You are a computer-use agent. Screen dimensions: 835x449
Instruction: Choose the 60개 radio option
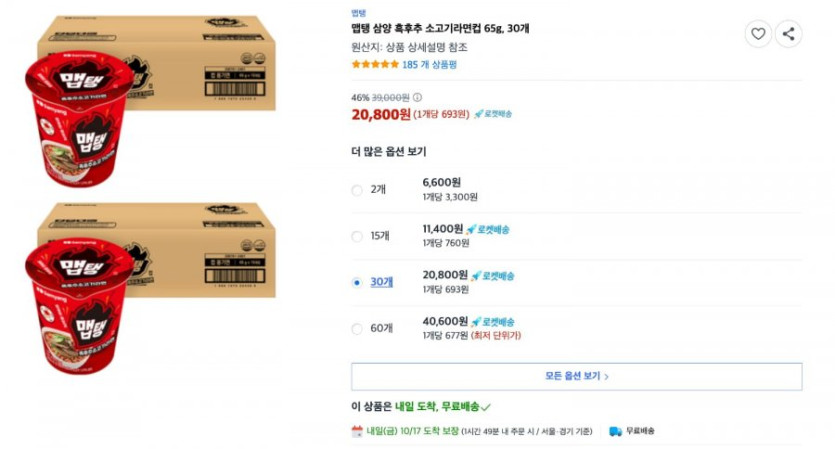[x=357, y=328]
